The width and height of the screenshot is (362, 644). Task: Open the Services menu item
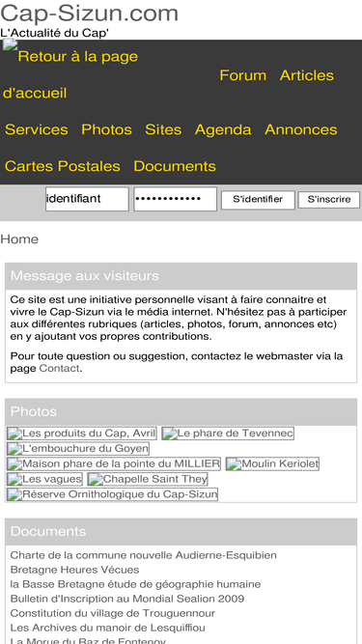[x=36, y=129]
